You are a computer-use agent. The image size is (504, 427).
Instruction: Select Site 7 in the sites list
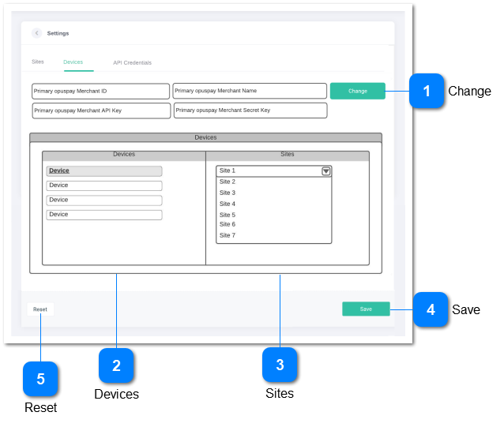point(228,235)
